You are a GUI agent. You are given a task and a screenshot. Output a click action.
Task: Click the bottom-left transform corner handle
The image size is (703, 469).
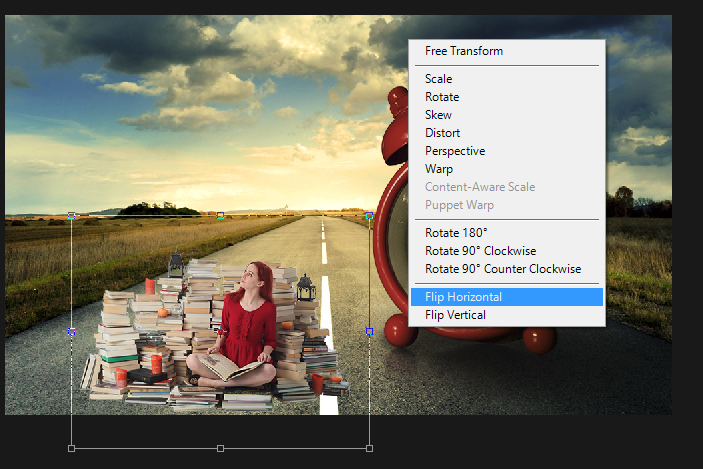[x=71, y=448]
